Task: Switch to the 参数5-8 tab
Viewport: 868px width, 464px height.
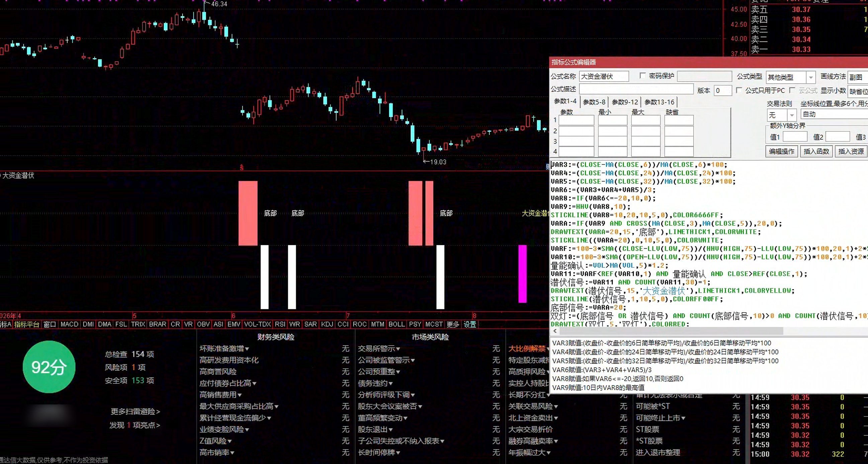Action: tap(594, 102)
